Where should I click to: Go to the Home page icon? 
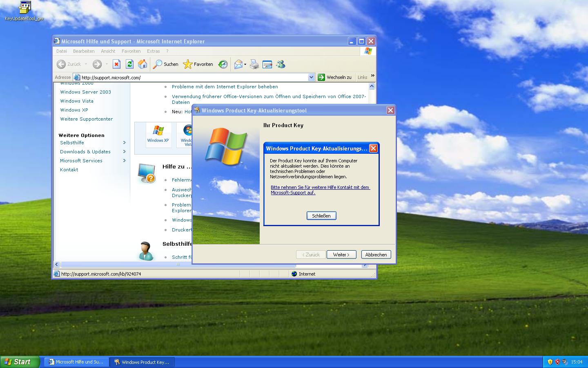pyautogui.click(x=143, y=64)
